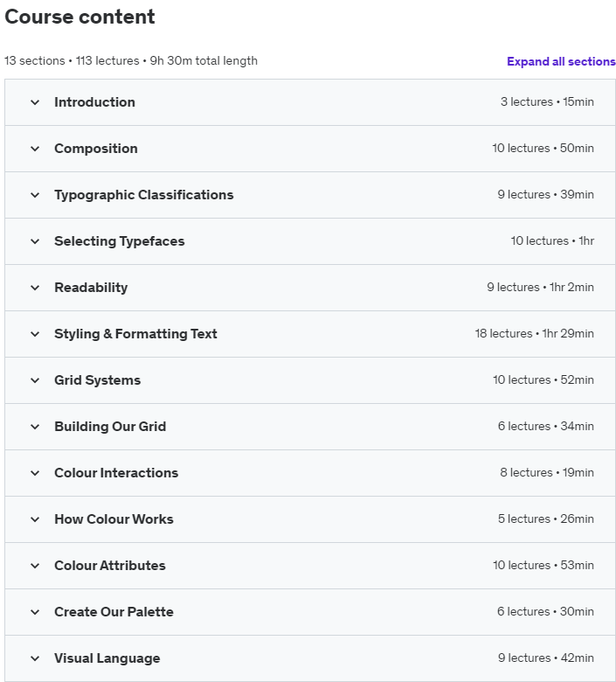The image size is (616, 682).
Task: Expand the Grid Systems chevron
Action: click(x=35, y=380)
